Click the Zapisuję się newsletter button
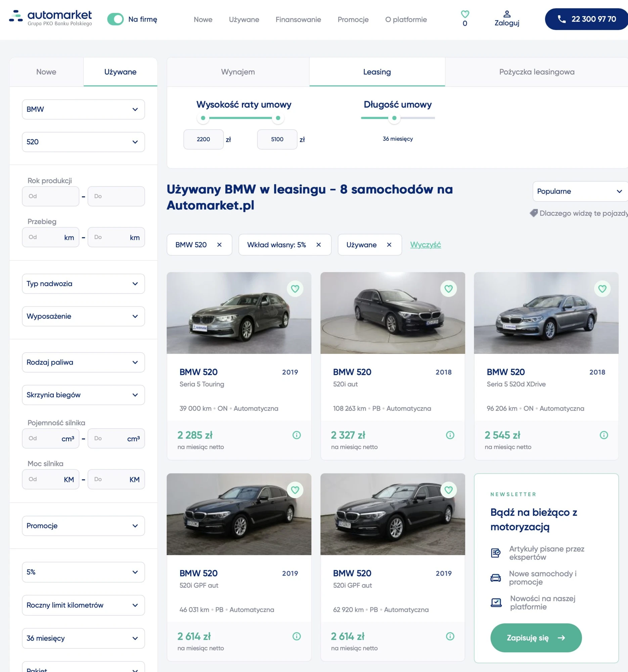The width and height of the screenshot is (628, 672). (x=536, y=637)
